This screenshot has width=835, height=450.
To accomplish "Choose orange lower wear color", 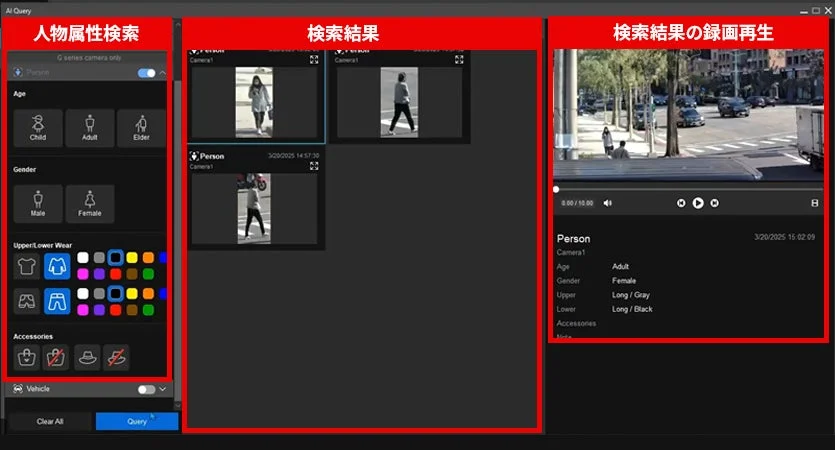I will (149, 293).
